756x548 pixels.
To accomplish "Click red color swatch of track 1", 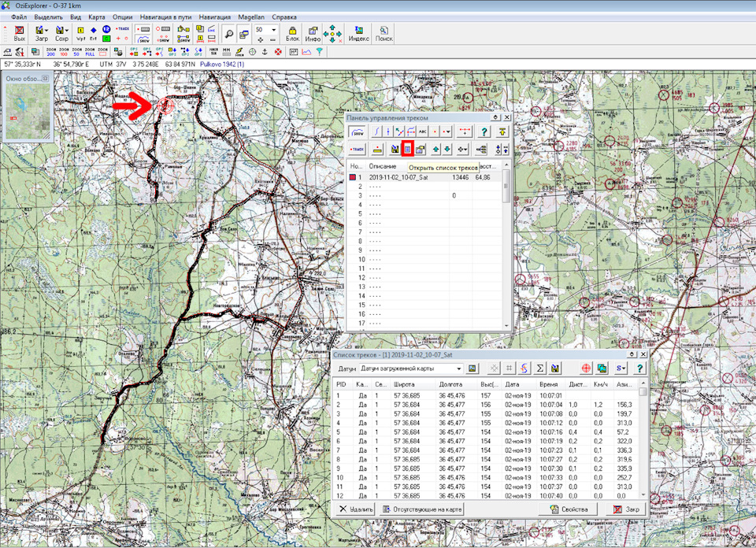I will point(353,178).
